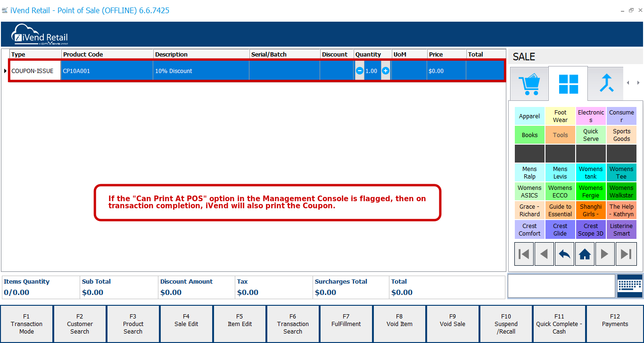Decrease quantity with the minus button
This screenshot has height=343, width=644.
pyautogui.click(x=360, y=71)
